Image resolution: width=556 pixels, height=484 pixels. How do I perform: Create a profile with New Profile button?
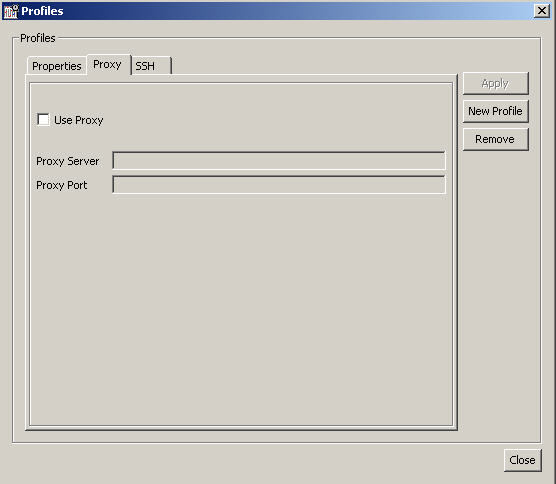click(x=495, y=111)
